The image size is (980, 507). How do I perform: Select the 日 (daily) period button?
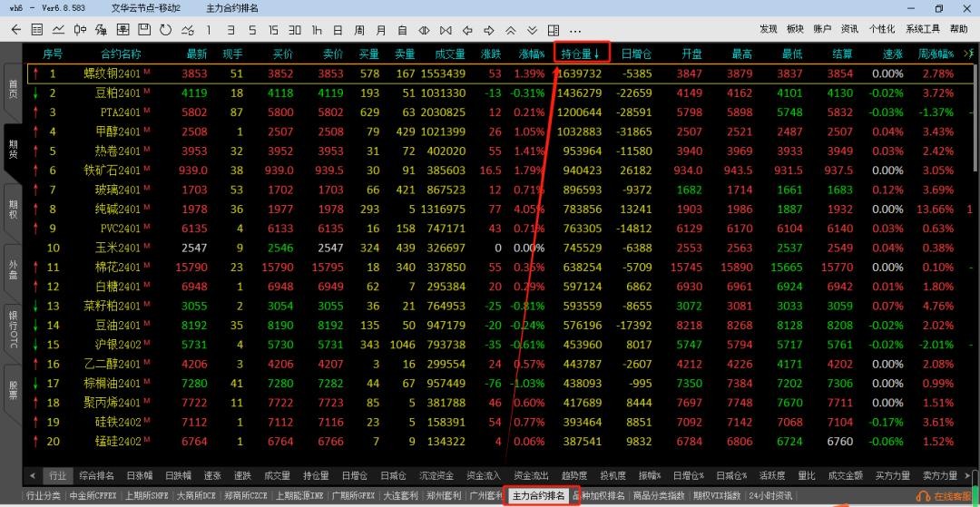[338, 30]
